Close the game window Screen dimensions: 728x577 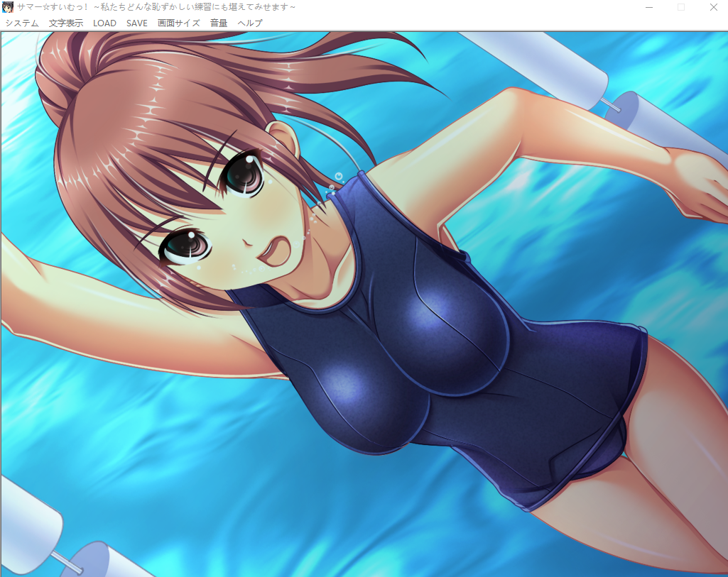pos(714,7)
